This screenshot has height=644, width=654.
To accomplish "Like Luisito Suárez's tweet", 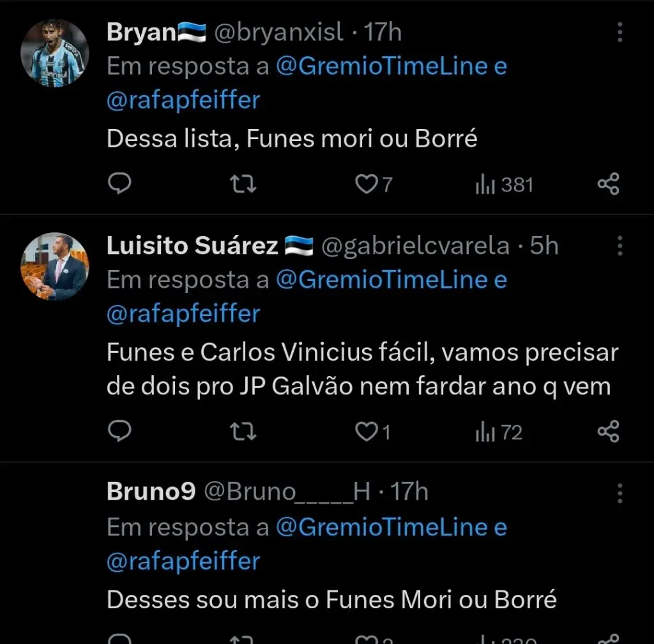I will click(367, 433).
